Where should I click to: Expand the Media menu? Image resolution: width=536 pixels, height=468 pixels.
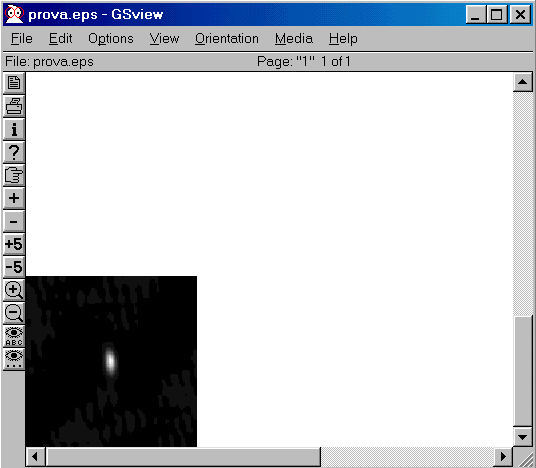coord(294,39)
